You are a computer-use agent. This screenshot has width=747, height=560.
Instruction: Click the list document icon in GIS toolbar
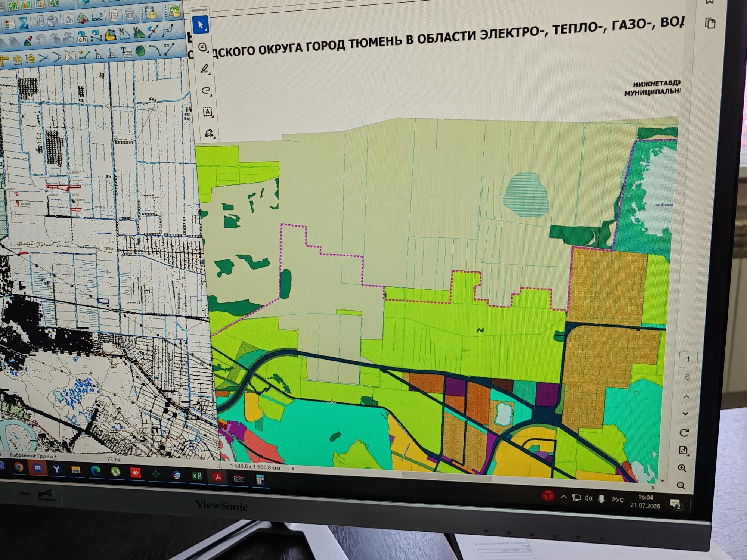(x=114, y=16)
